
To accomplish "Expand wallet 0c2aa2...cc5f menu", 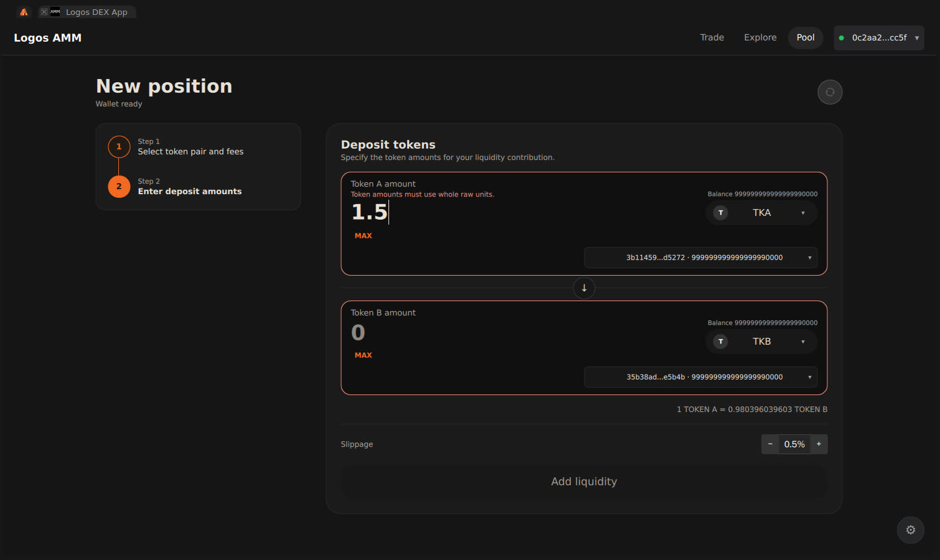I will click(x=879, y=38).
